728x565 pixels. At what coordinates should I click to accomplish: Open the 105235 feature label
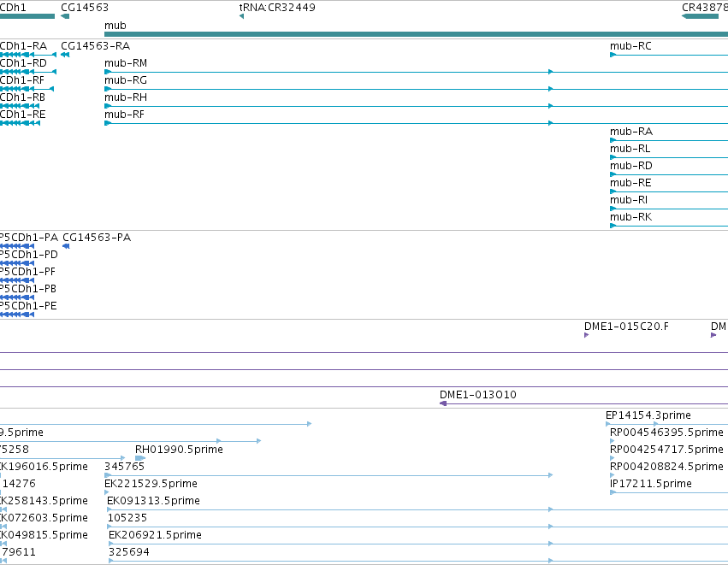(127, 518)
